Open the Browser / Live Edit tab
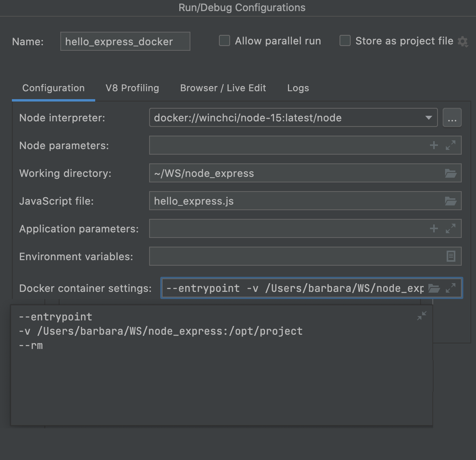The width and height of the screenshot is (476, 460). tap(223, 88)
